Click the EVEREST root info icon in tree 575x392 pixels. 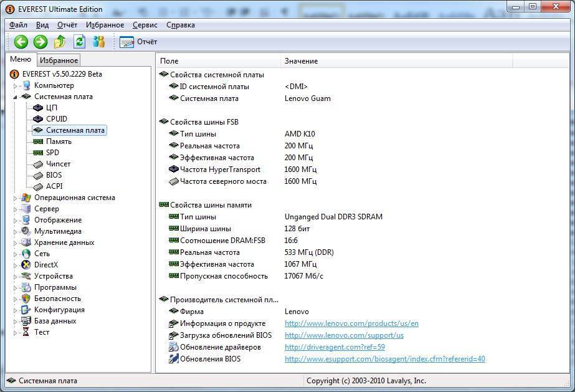[x=14, y=74]
